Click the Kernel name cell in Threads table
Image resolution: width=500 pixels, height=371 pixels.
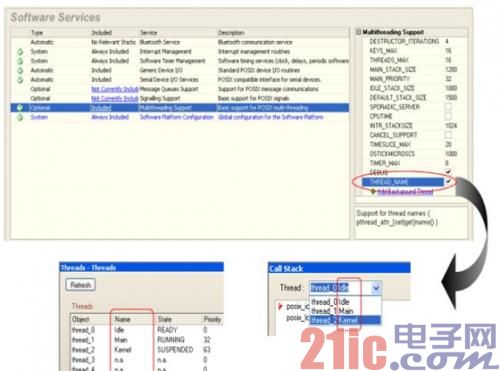point(123,350)
